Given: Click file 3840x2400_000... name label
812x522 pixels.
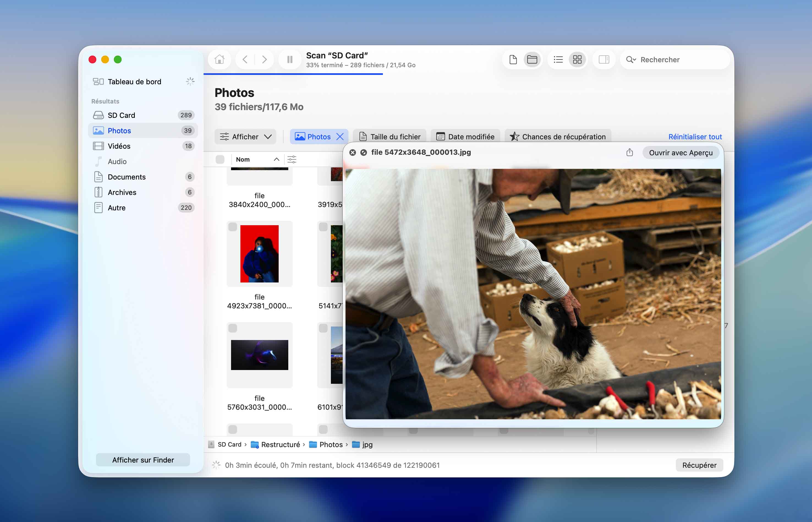Looking at the screenshot, I should coord(259,200).
